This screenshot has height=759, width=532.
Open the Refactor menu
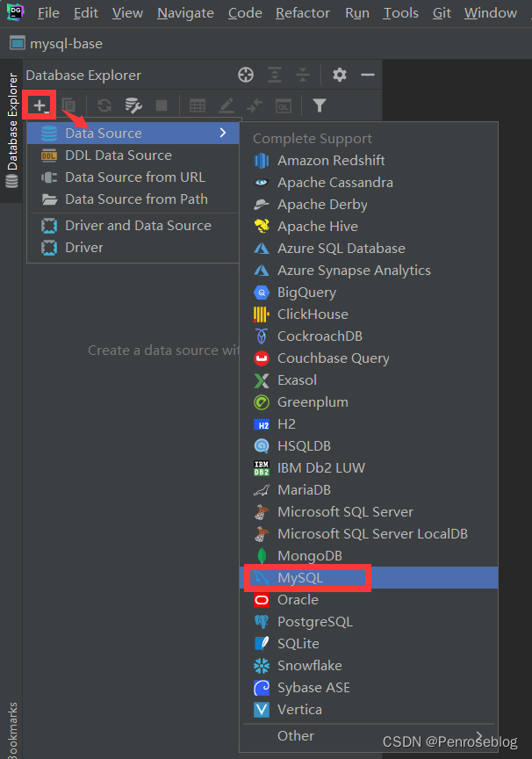pyautogui.click(x=303, y=13)
